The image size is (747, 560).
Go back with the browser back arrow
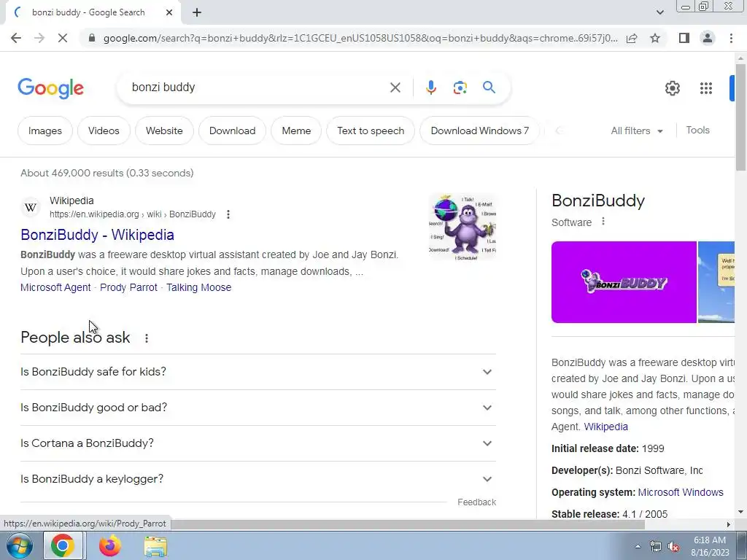coord(16,38)
